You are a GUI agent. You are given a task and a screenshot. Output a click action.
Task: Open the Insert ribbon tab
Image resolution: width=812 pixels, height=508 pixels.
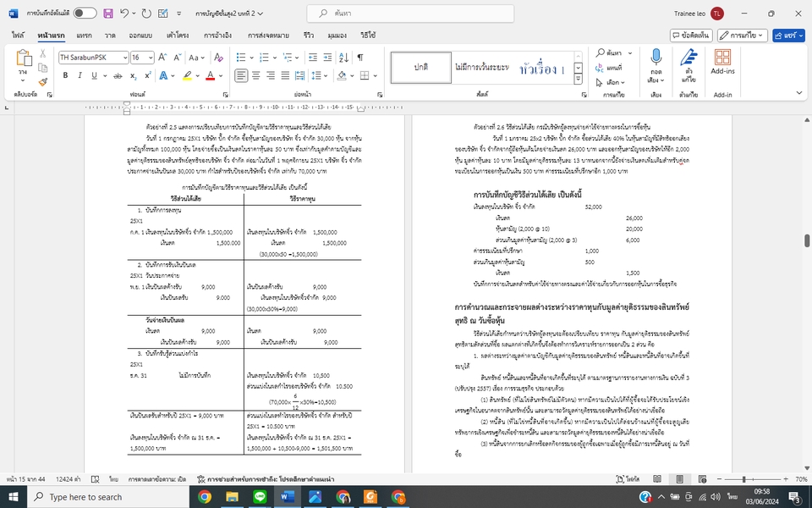pyautogui.click(x=84, y=36)
